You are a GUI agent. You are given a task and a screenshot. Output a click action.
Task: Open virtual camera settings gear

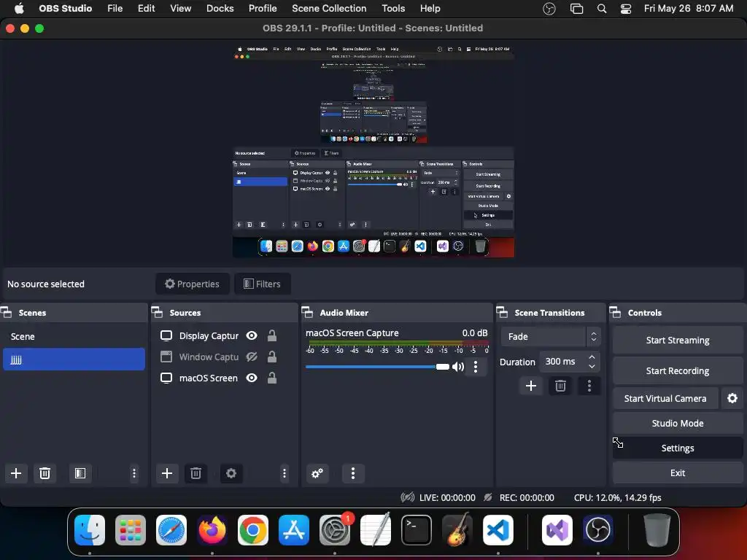coord(732,398)
